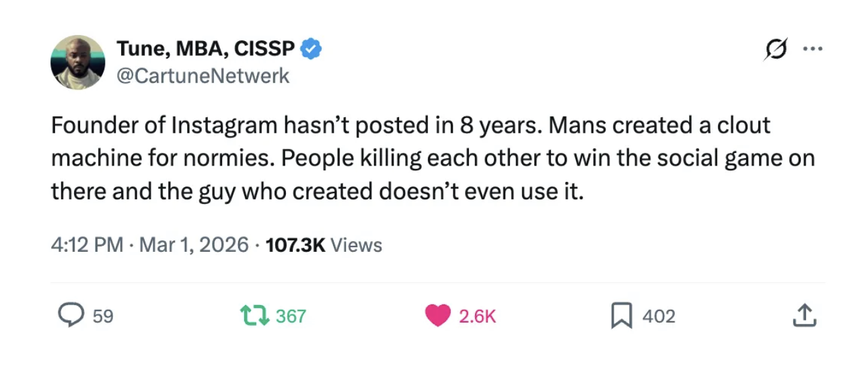Screen dimensions: 868x369
Task: Toggle the bookmark icon
Action: [620, 315]
